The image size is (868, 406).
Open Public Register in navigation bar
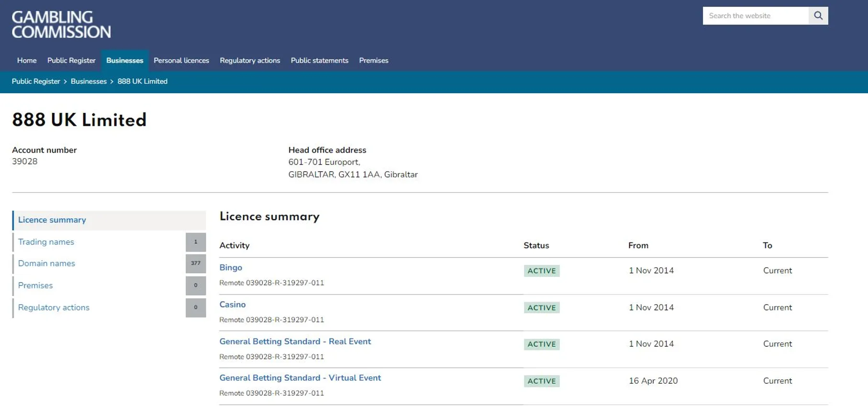pos(71,61)
